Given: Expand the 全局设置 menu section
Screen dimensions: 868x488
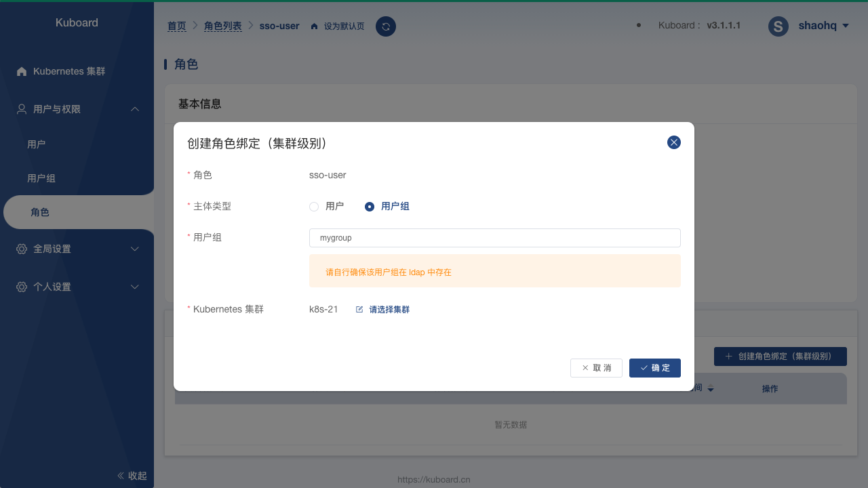Looking at the screenshot, I should click(135, 249).
